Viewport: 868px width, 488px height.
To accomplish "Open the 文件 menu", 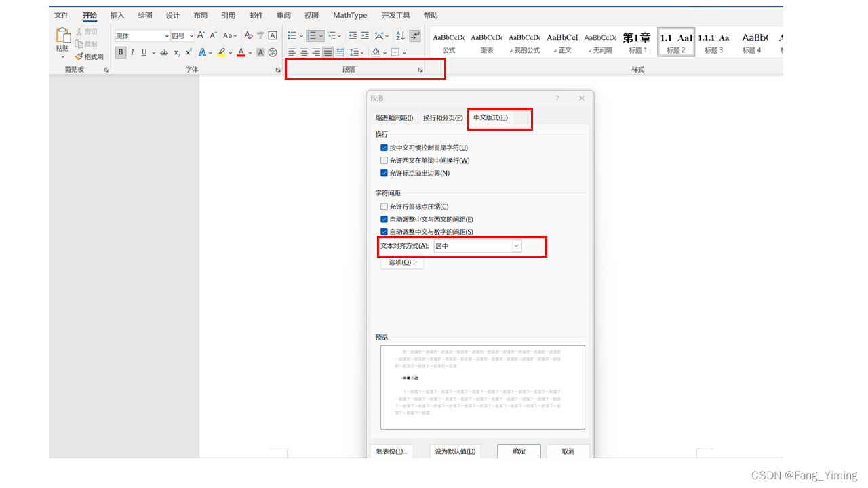I will (61, 16).
